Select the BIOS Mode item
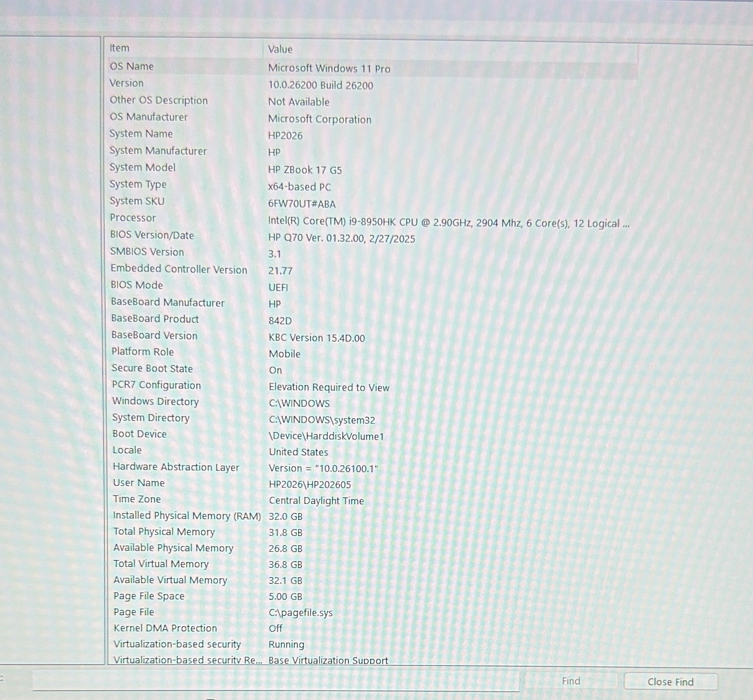Screen dimensions: 753x700 click(136, 285)
